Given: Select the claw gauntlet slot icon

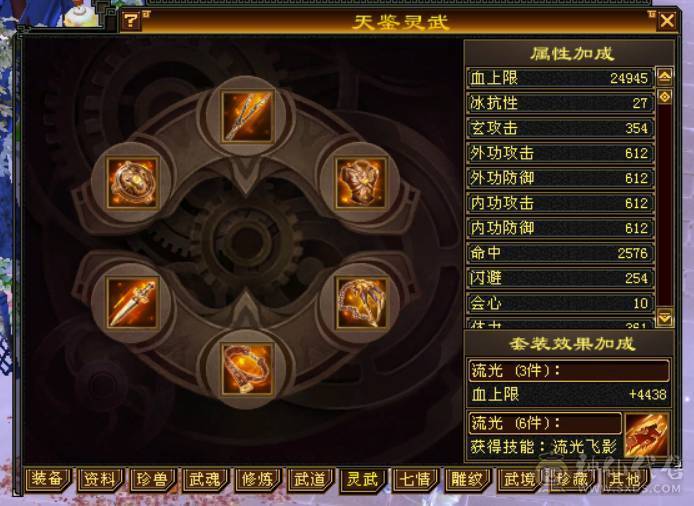Looking at the screenshot, I should tap(361, 303).
